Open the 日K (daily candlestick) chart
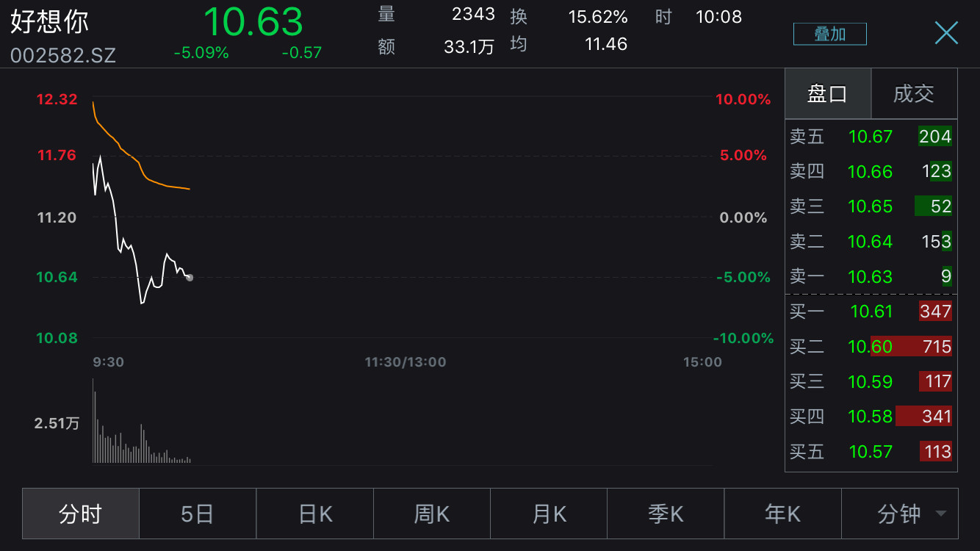 314,514
